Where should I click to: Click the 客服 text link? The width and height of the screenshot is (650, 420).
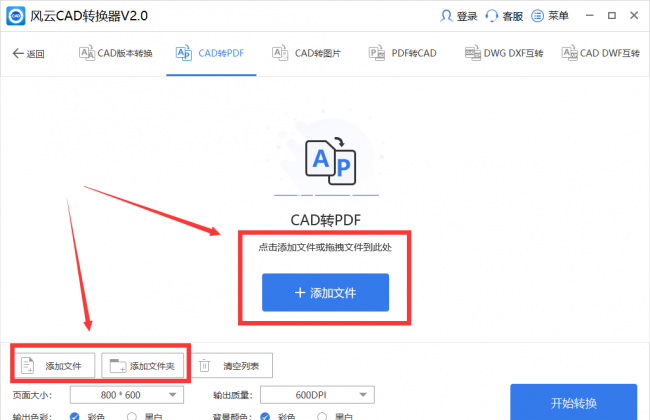click(512, 16)
